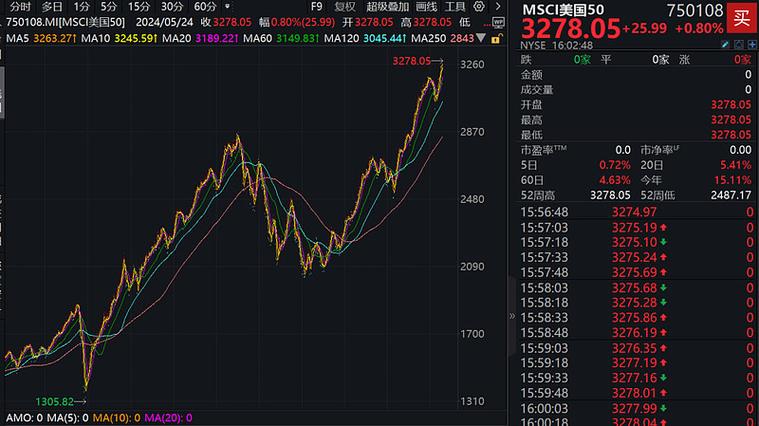Click the lock icon beside MA250
This screenshot has width=759, height=426.
coord(495,39)
